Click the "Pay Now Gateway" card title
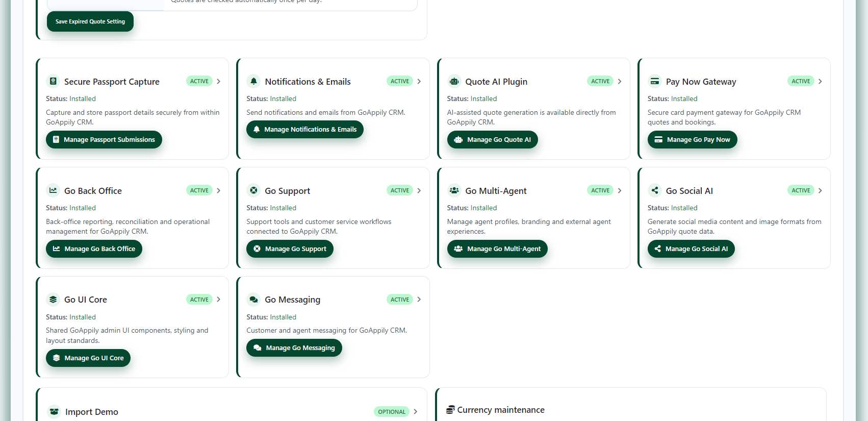Viewport: 868px width, 421px height. [701, 82]
